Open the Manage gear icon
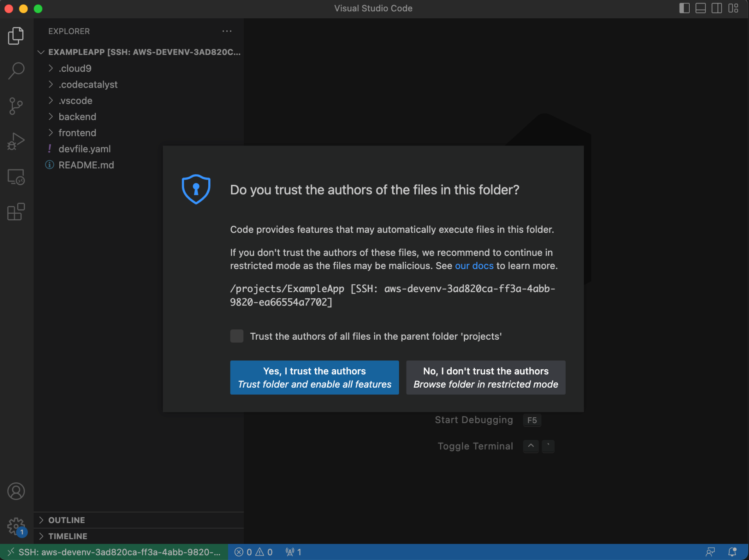The image size is (749, 560). point(16,526)
